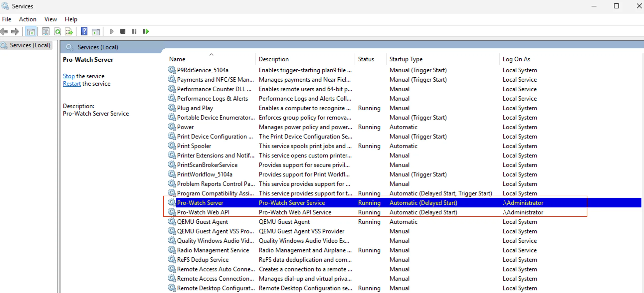The width and height of the screenshot is (644, 293).
Task: Click 'Automatic (Delayed Start)' for Pro-Watch Web API
Action: (423, 212)
